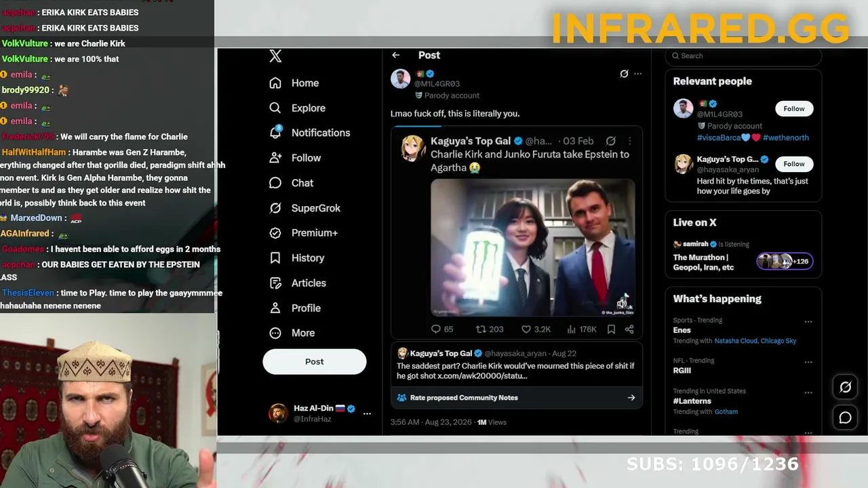Open more options on the main post
868x488 pixels.
click(637, 74)
